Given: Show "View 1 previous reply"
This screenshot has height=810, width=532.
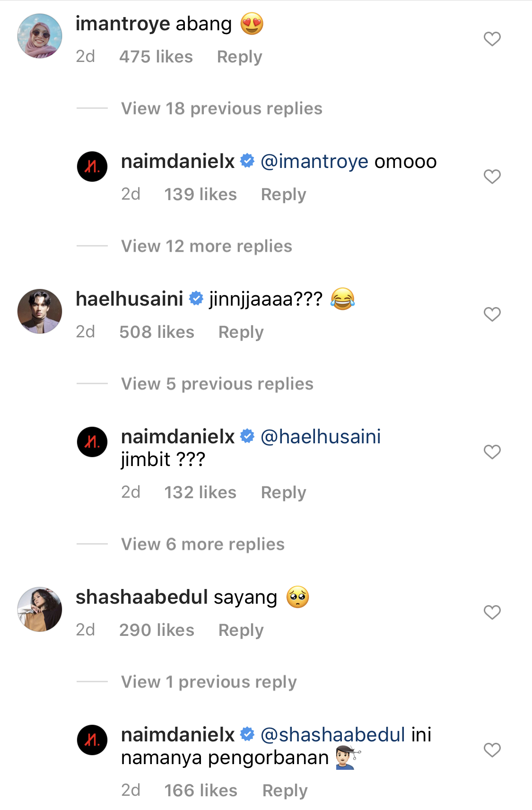Looking at the screenshot, I should 209,682.
